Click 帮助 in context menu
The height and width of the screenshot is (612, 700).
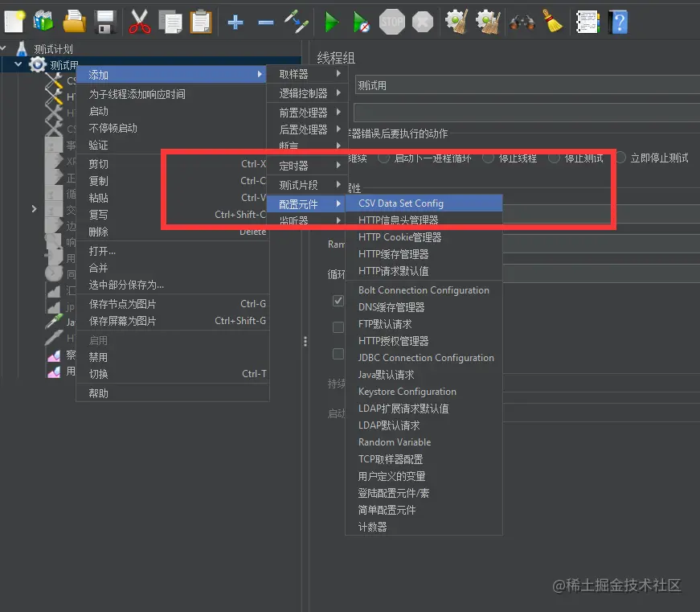(172, 393)
